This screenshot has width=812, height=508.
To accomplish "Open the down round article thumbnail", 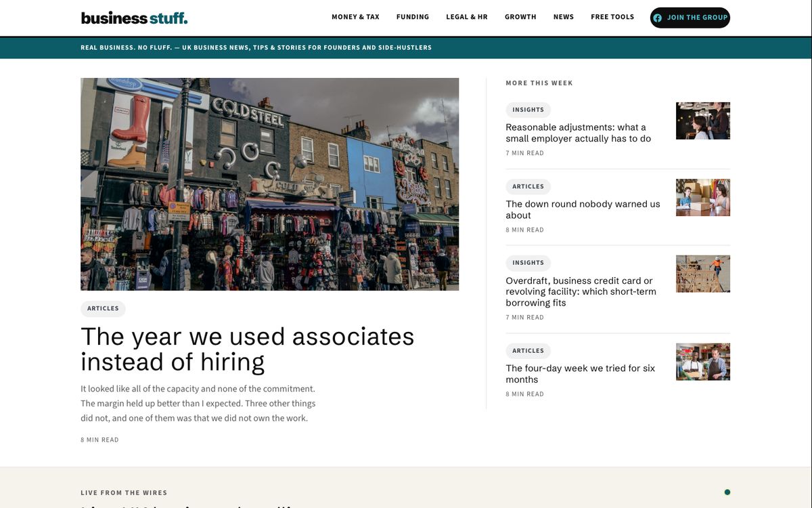I will tap(703, 197).
